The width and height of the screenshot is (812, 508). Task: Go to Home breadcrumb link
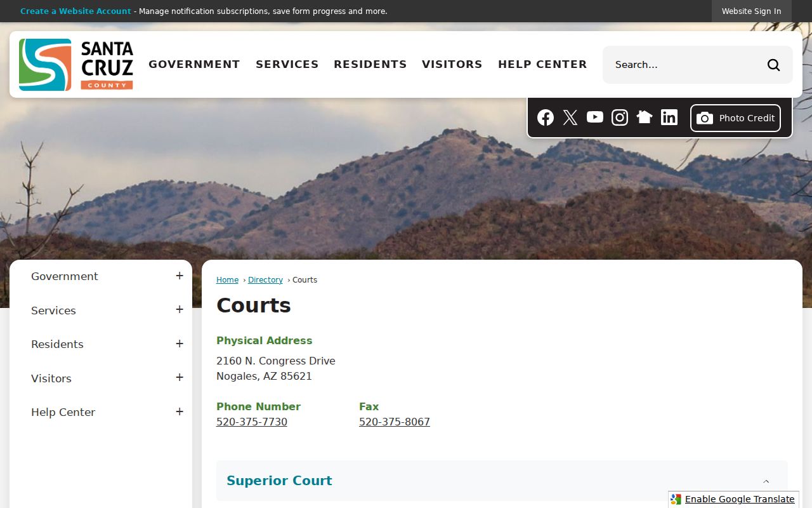227,280
